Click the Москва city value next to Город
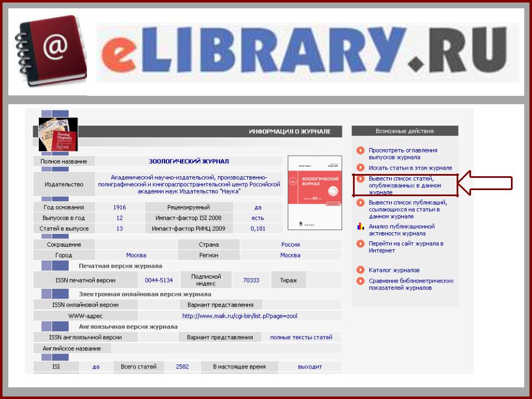The height and width of the screenshot is (399, 532). click(x=136, y=255)
